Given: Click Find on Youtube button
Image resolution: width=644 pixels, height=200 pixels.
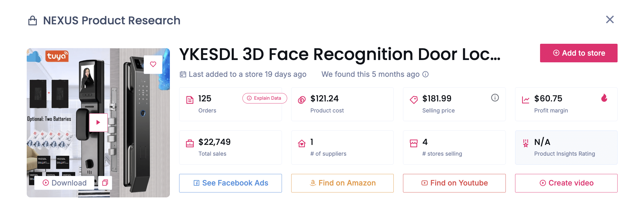Looking at the screenshot, I should 454,183.
